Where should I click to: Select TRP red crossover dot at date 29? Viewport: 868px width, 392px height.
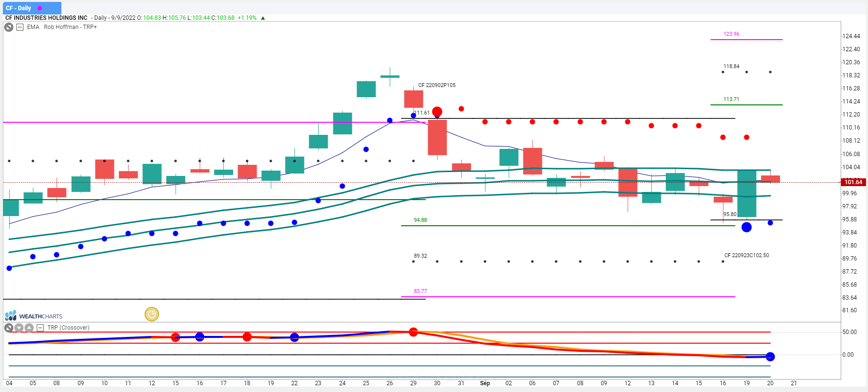[413, 332]
